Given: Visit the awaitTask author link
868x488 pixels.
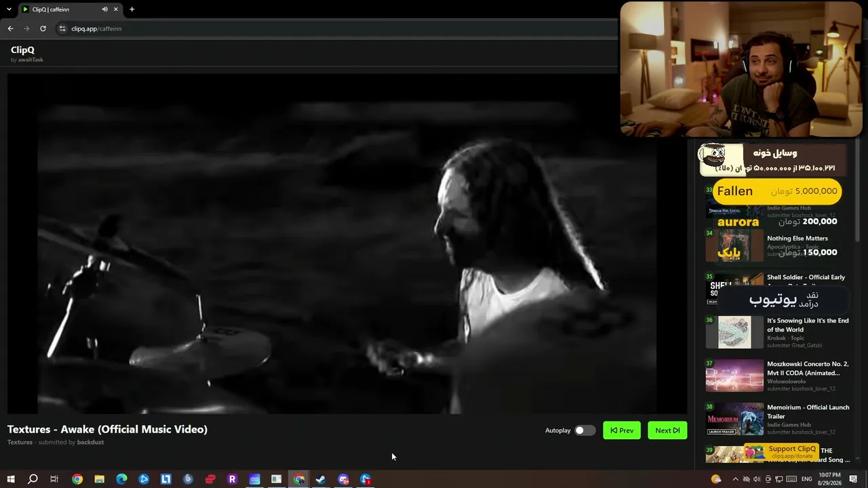Looking at the screenshot, I should click(x=31, y=60).
